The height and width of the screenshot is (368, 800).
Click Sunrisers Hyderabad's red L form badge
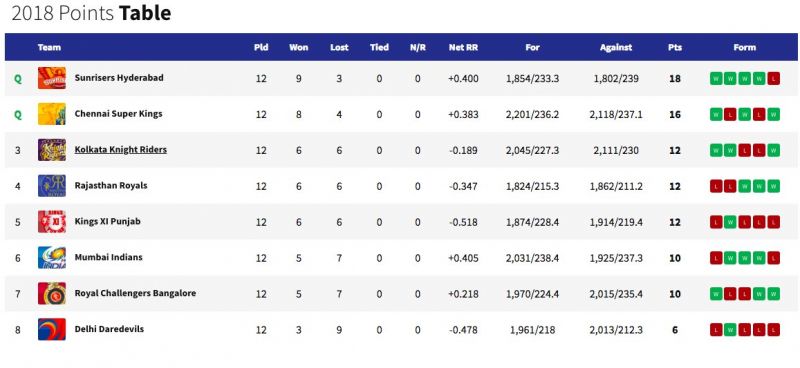coord(773,79)
